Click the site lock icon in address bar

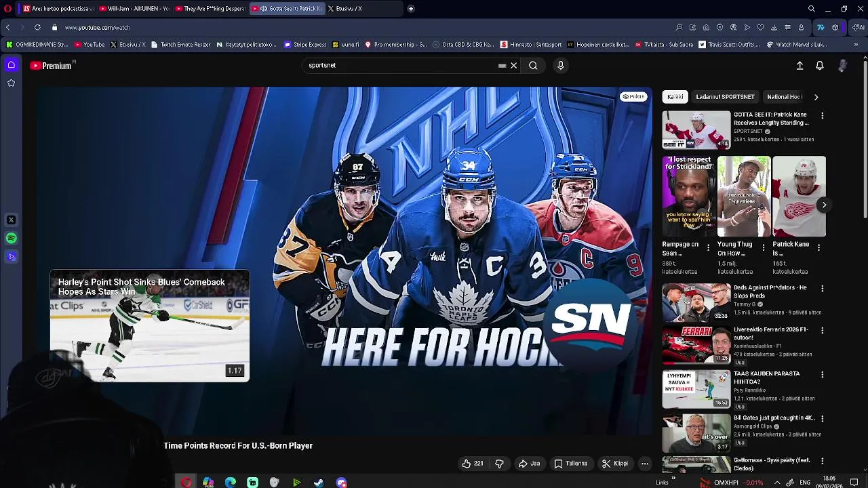point(53,28)
